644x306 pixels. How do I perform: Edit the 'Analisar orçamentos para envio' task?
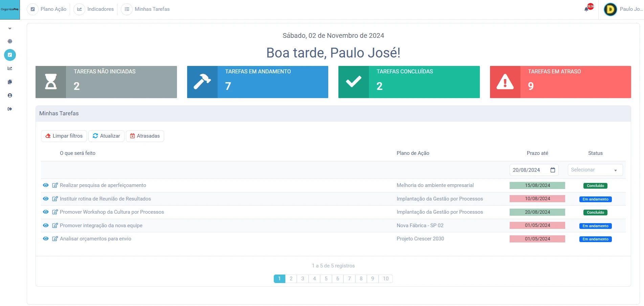pyautogui.click(x=55, y=239)
